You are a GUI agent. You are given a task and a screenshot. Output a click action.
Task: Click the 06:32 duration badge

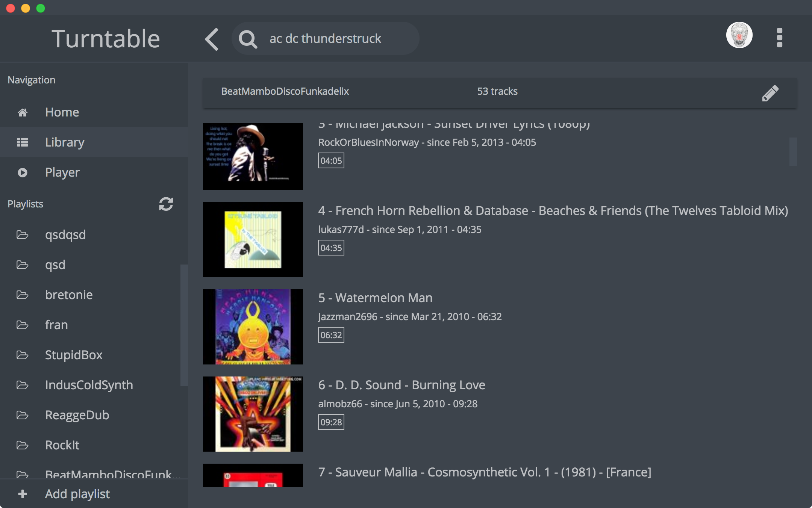coord(331,335)
